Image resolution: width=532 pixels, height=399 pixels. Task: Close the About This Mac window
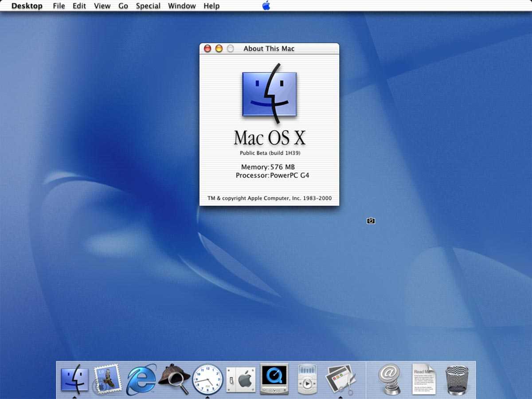click(x=207, y=49)
